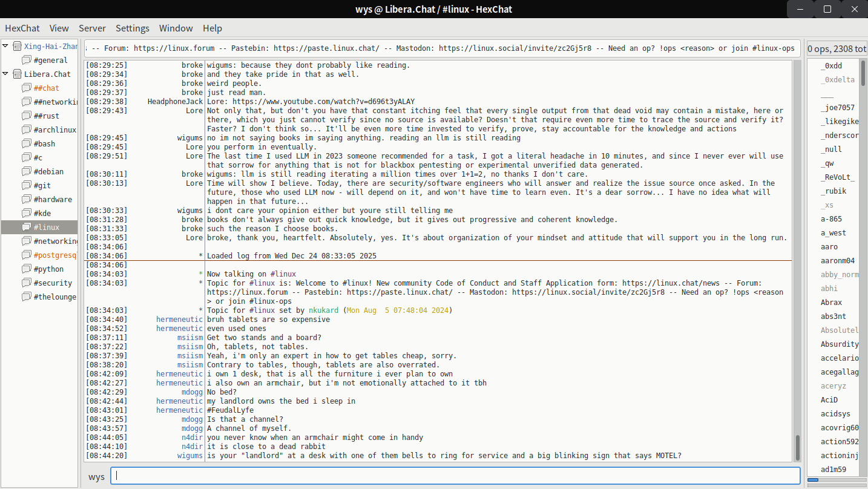
Task: Click the #python channel icon
Action: pos(27,269)
